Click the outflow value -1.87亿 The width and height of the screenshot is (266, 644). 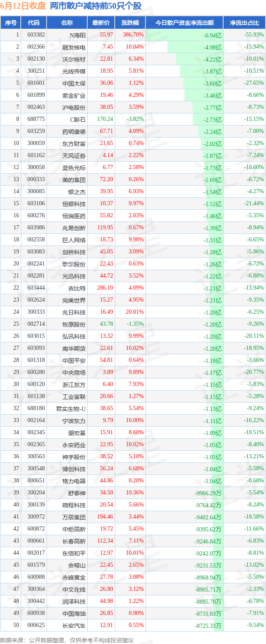(x=212, y=155)
